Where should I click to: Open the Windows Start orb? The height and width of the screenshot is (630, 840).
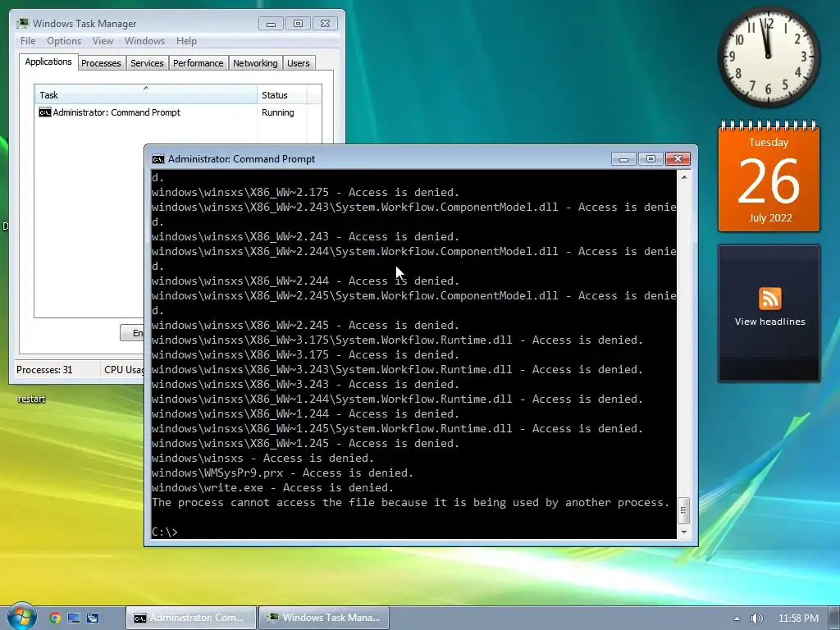[21, 616]
